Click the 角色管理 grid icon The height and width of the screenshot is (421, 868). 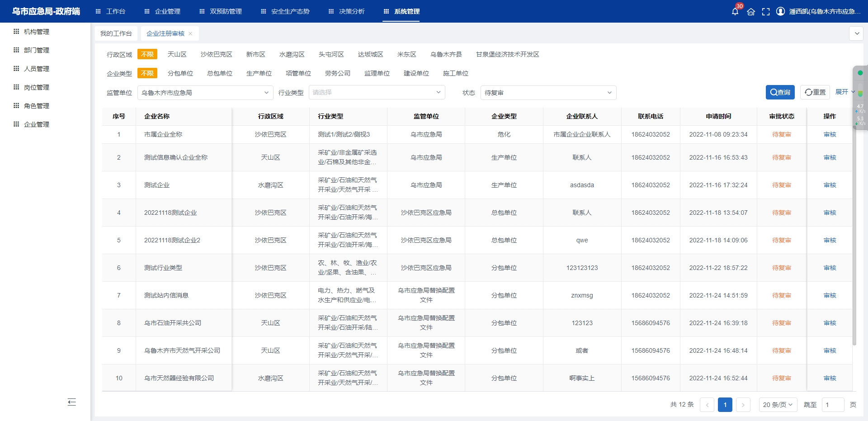tap(16, 105)
